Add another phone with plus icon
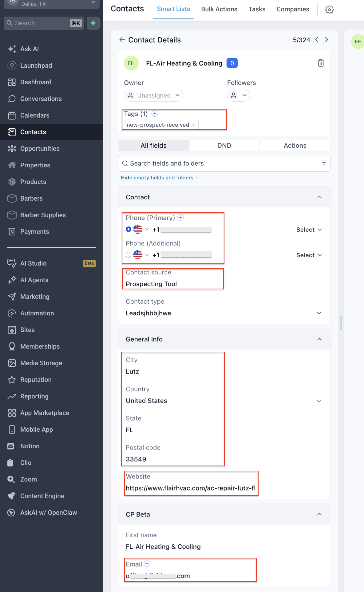 coord(180,218)
